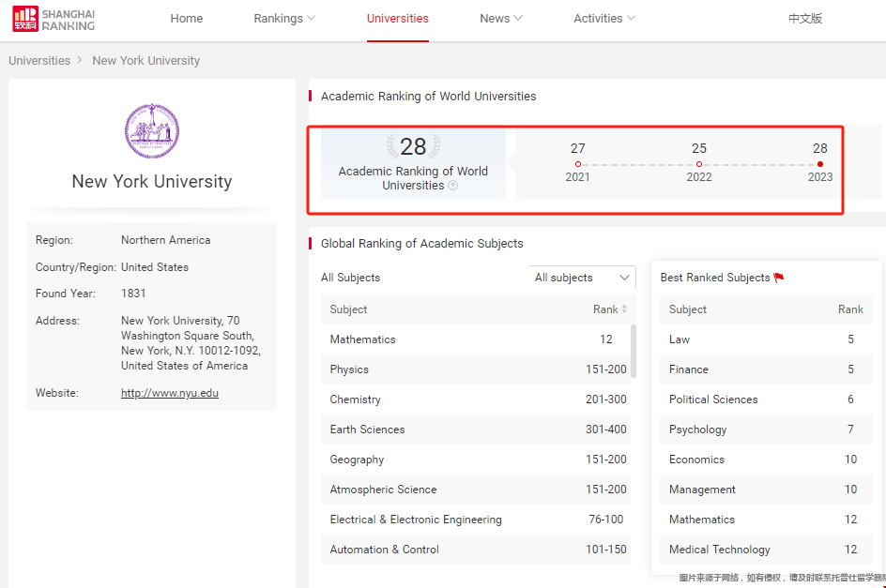The width and height of the screenshot is (886, 588).
Task: Click the Political Sciences row
Action: tap(766, 400)
